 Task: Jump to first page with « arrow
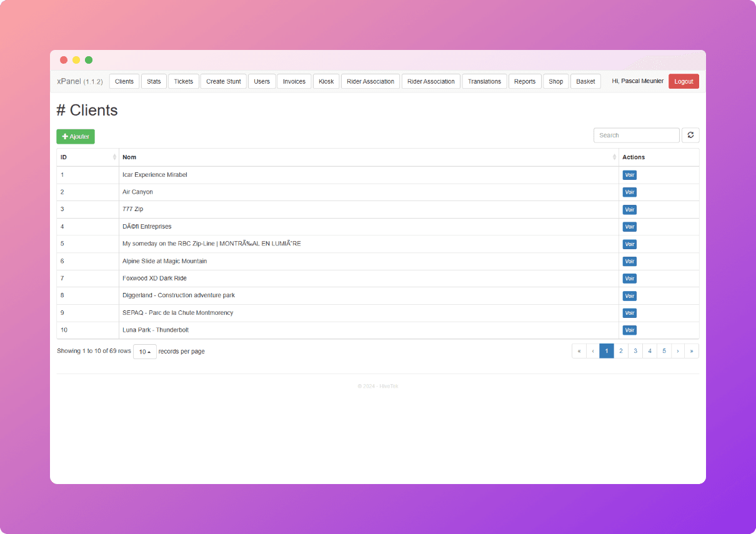[579, 351]
